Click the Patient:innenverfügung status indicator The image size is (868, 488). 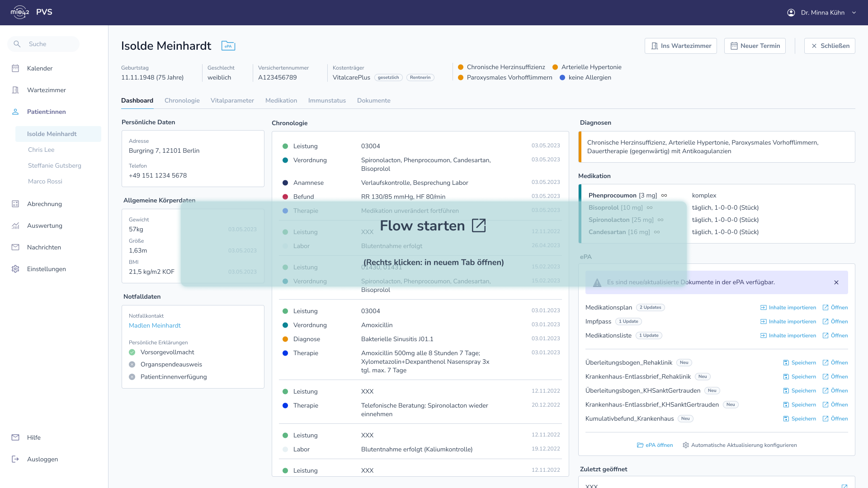132,377
